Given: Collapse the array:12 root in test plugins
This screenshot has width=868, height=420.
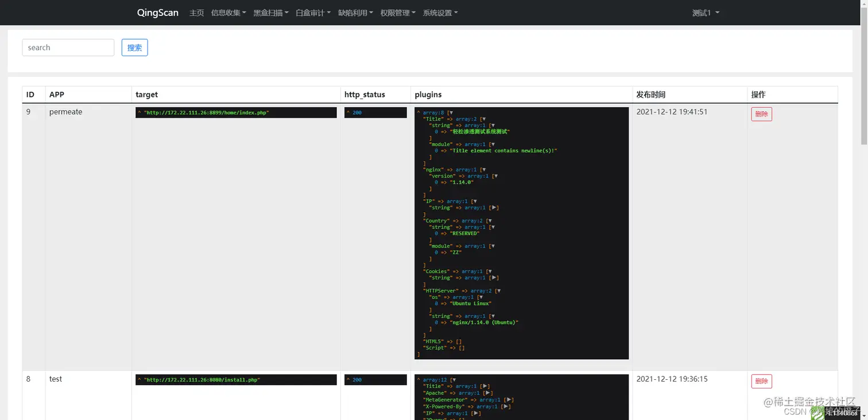Looking at the screenshot, I should click(454, 380).
